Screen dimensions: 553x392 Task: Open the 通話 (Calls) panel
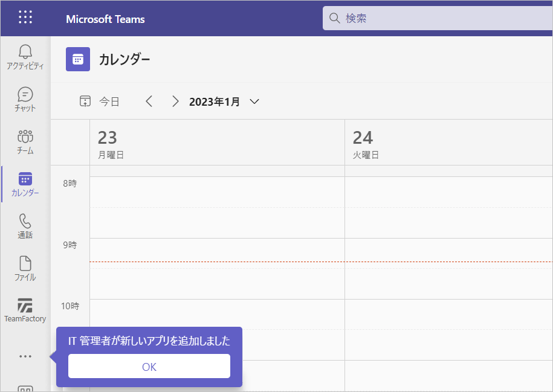tap(25, 227)
